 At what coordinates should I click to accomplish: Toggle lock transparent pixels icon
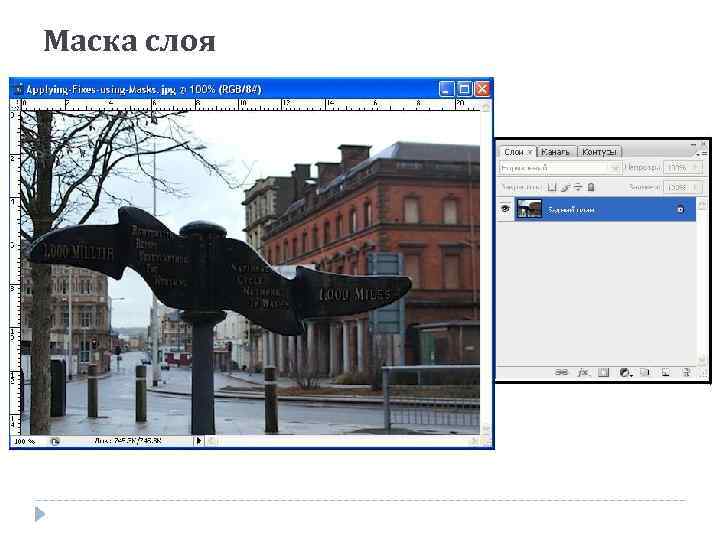(552, 187)
